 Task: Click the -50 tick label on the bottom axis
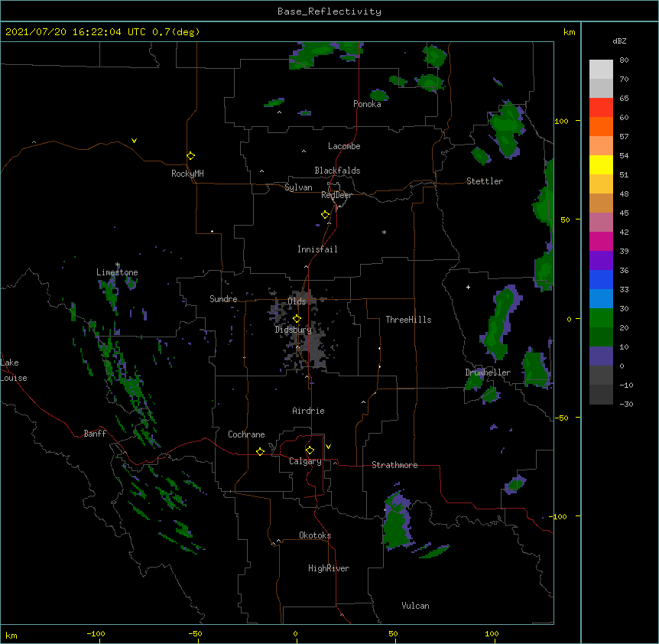tap(195, 634)
